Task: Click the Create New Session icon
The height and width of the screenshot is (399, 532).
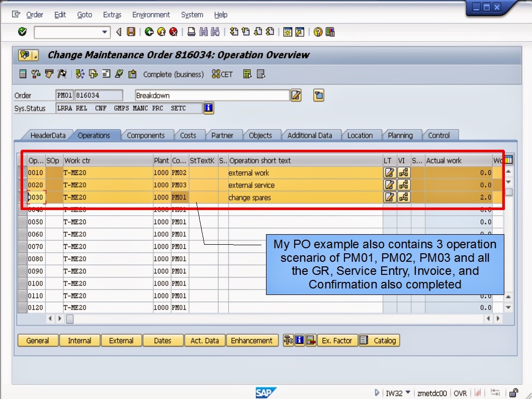Action: point(288,32)
